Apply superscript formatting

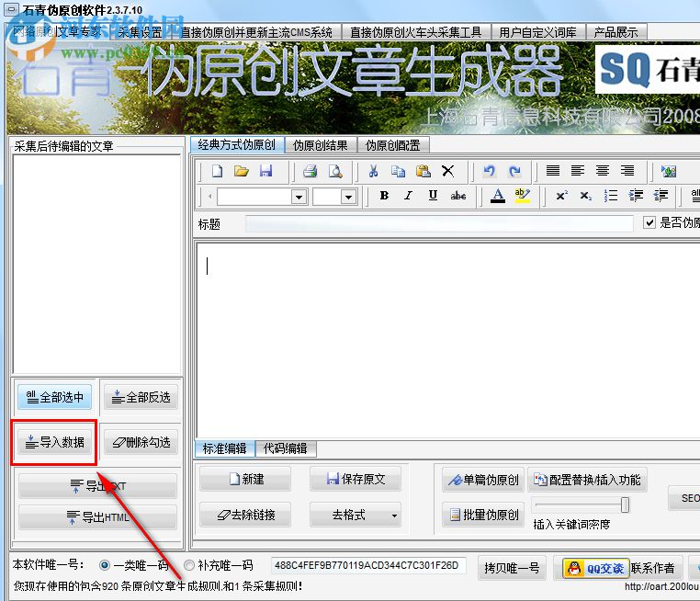[x=561, y=196]
